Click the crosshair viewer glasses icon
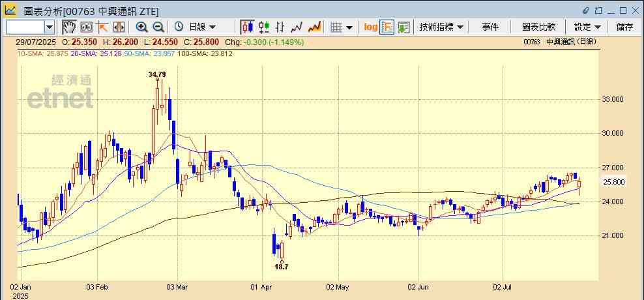The width and height of the screenshot is (644, 300). [86, 27]
